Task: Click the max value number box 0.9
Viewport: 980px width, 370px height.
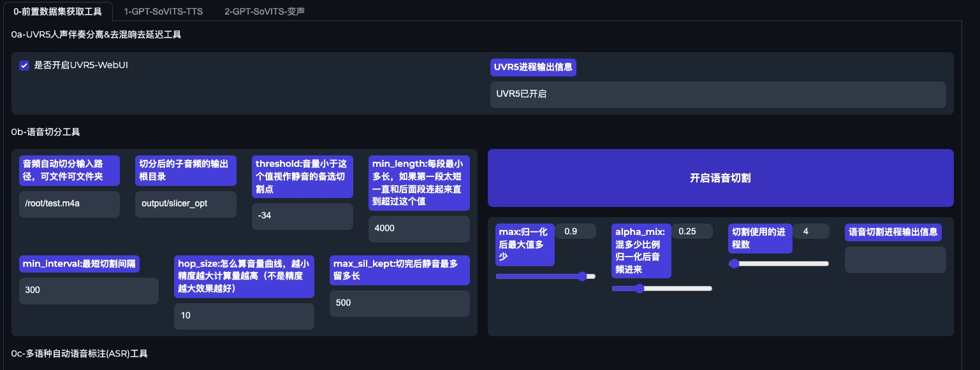Action: click(x=575, y=231)
